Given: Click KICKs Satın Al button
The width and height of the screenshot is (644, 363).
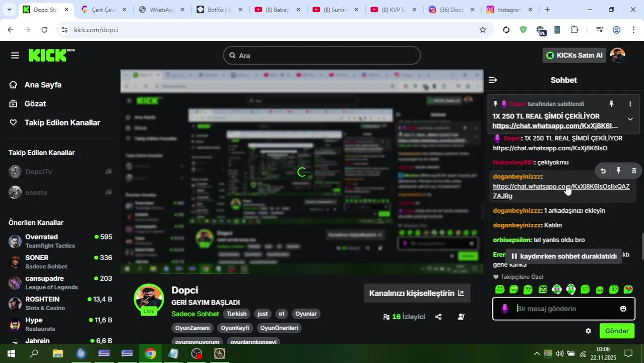Looking at the screenshot, I should (574, 55).
